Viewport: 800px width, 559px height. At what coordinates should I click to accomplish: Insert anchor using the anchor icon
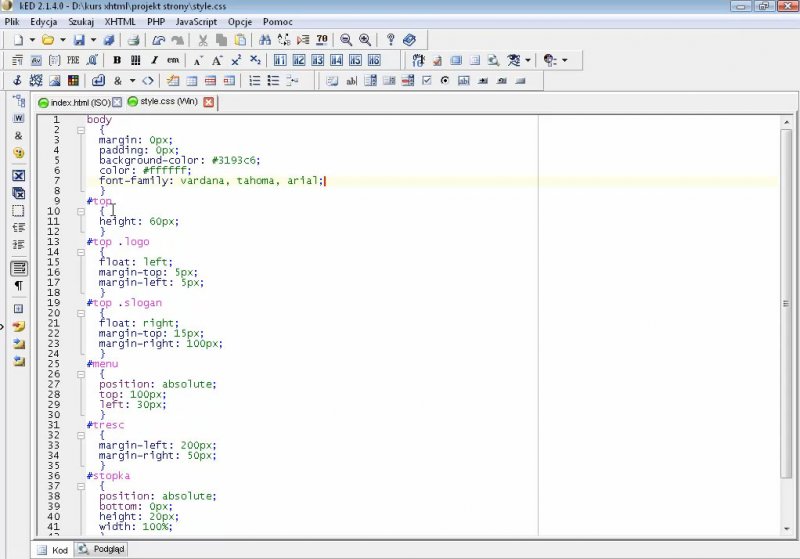point(17,81)
